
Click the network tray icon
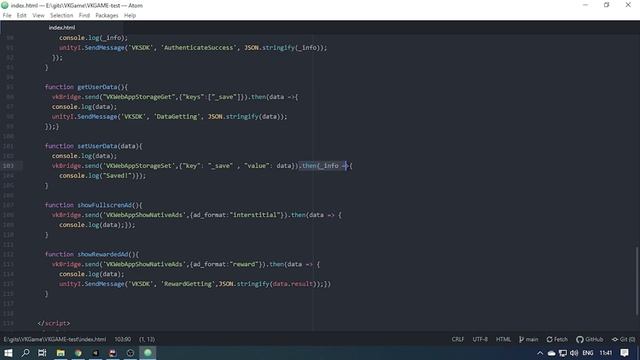point(563,353)
